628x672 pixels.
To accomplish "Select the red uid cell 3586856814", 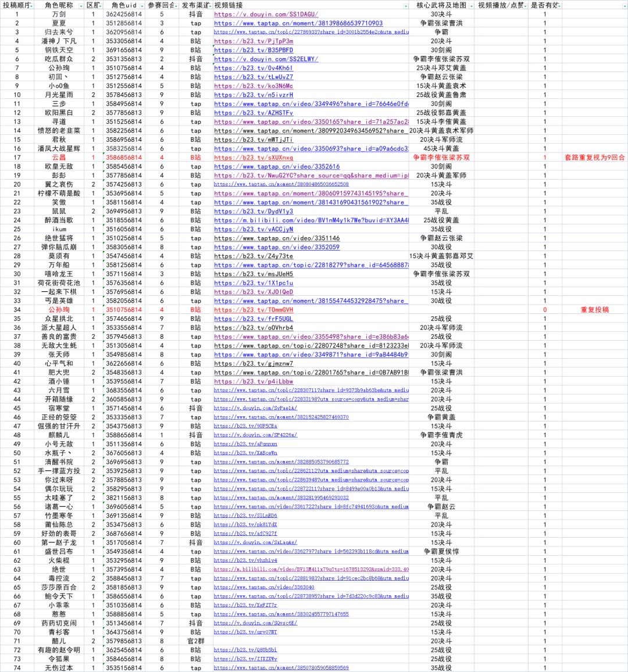I will click(x=124, y=158).
